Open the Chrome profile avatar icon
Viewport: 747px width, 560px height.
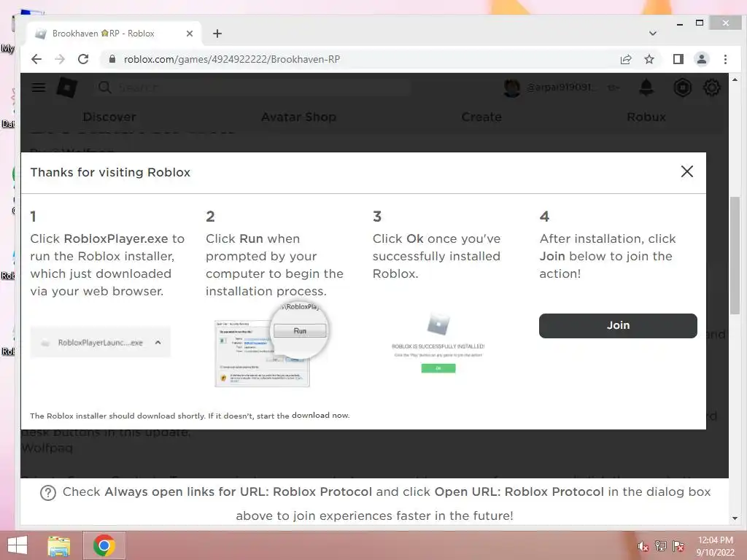coord(702,59)
